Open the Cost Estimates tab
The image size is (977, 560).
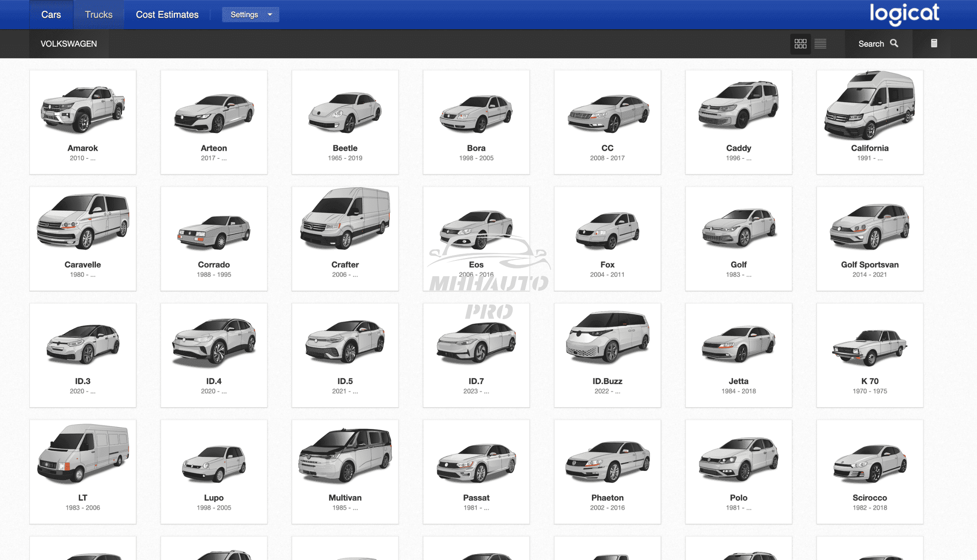pos(167,15)
